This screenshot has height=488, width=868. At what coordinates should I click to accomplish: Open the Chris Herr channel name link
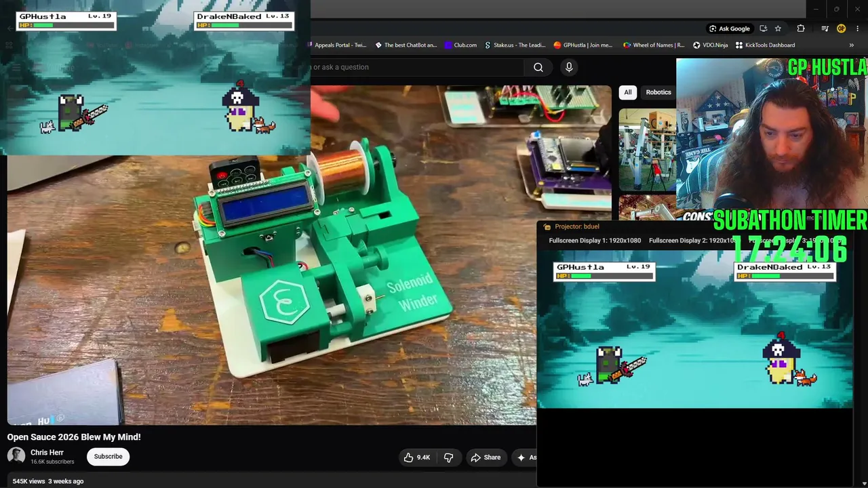[x=47, y=453]
